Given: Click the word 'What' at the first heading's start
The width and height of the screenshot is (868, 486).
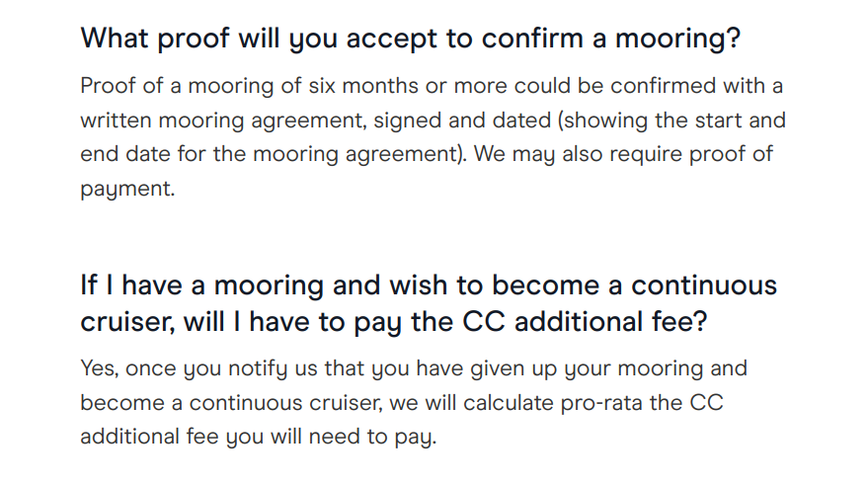Looking at the screenshot, I should (x=115, y=39).
